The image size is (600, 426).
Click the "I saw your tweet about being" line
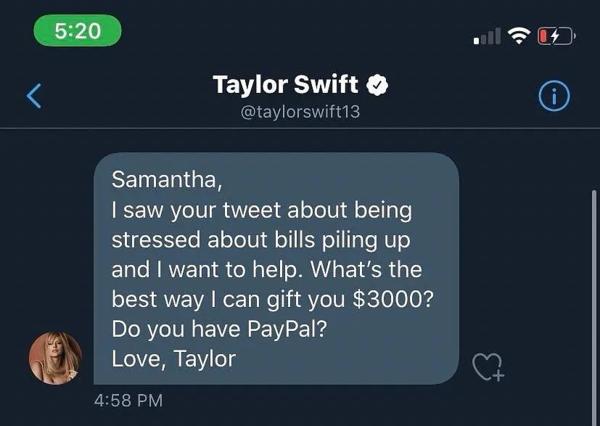coord(262,211)
